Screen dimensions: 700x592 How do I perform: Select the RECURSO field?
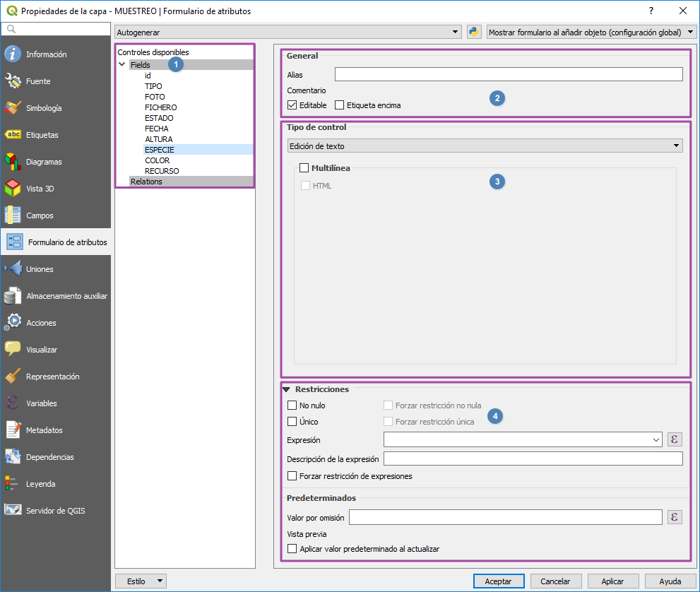click(162, 171)
